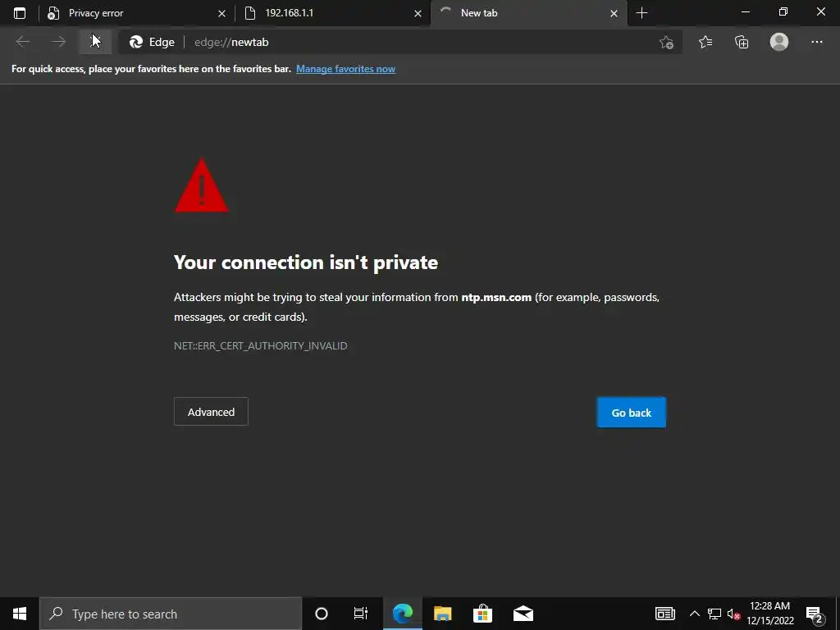This screenshot has width=840, height=630.
Task: Close the 192.168.1.1 tab
Action: [x=418, y=13]
